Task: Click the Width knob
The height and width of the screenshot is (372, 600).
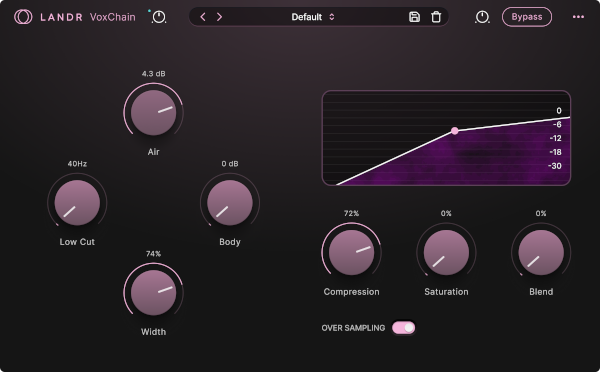Action: coord(153,293)
